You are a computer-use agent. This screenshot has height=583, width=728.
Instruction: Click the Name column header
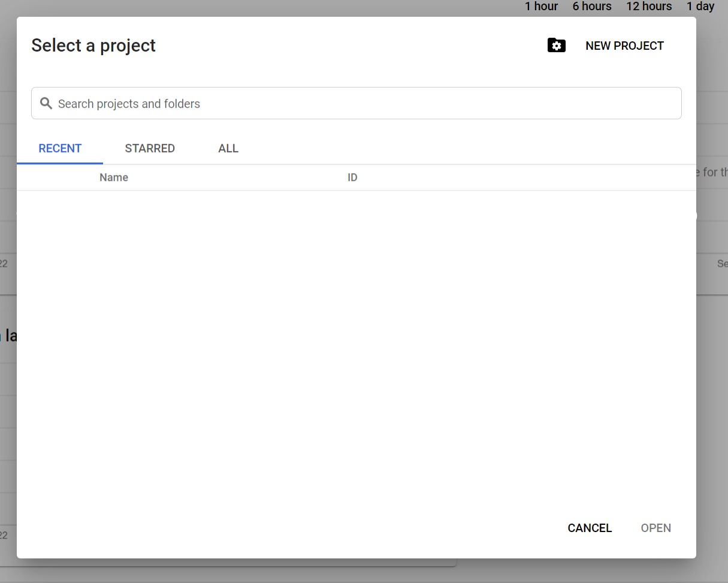(x=114, y=177)
